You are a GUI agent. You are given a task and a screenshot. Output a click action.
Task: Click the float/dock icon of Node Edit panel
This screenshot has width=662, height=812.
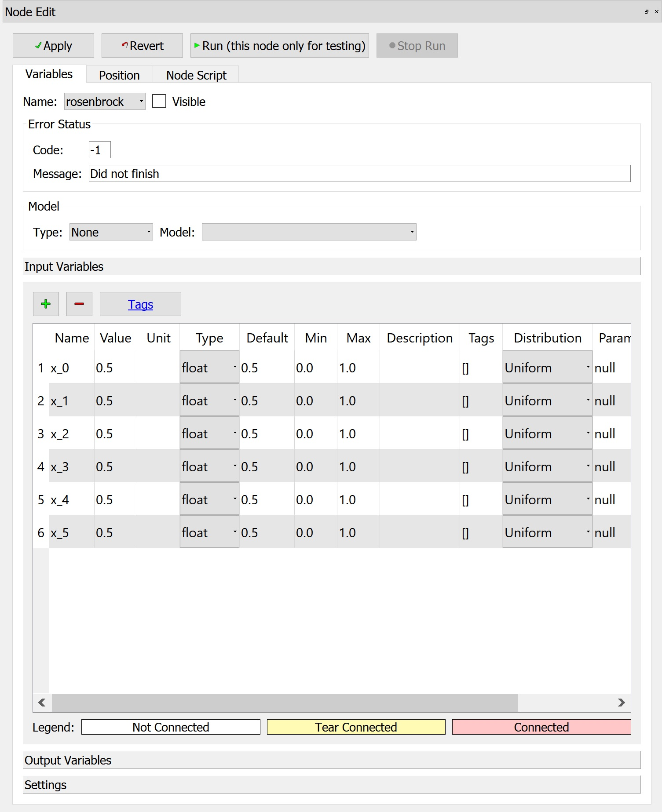click(x=646, y=12)
